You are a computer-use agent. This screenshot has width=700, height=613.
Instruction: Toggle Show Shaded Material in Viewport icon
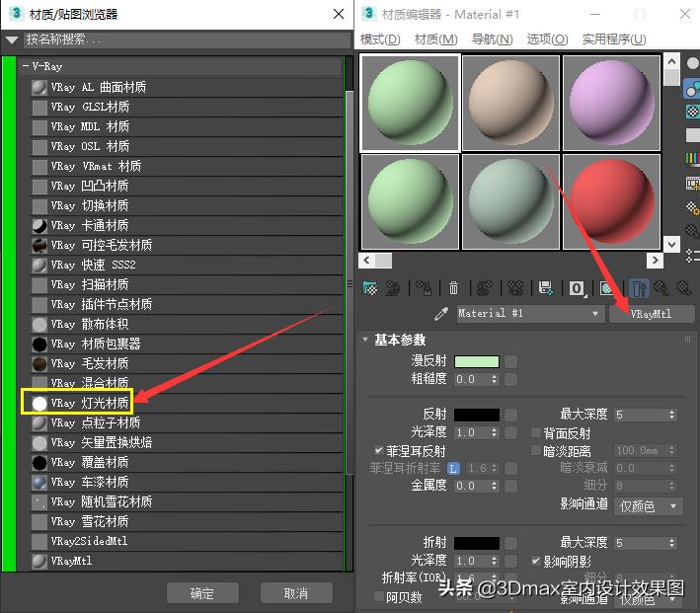coord(606,288)
